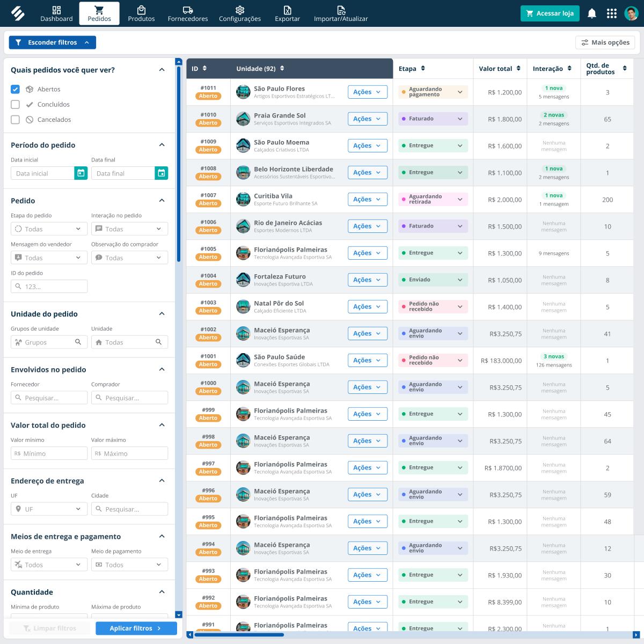644x644 pixels.
Task: Check the Cancelados option
Action: pos(15,119)
